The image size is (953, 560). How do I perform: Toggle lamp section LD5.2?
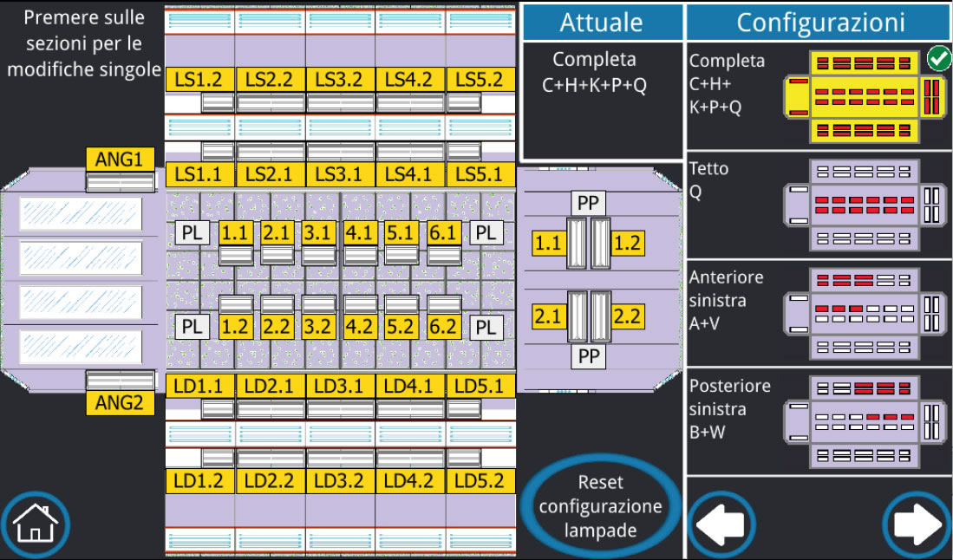click(479, 480)
